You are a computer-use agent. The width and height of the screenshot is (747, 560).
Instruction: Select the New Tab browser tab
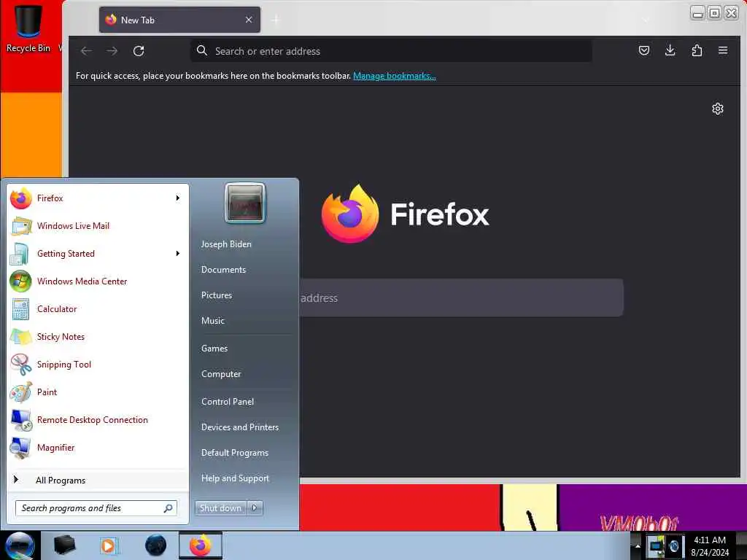[179, 20]
